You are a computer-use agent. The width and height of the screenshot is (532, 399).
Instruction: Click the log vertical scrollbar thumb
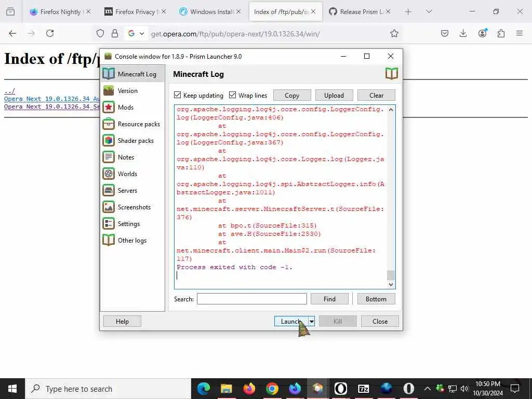(x=391, y=275)
